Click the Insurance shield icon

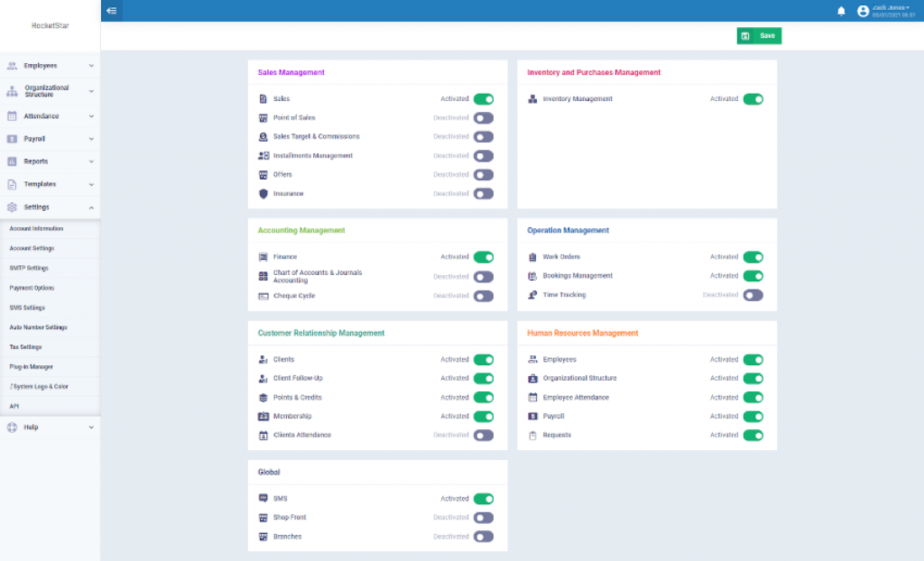[263, 194]
